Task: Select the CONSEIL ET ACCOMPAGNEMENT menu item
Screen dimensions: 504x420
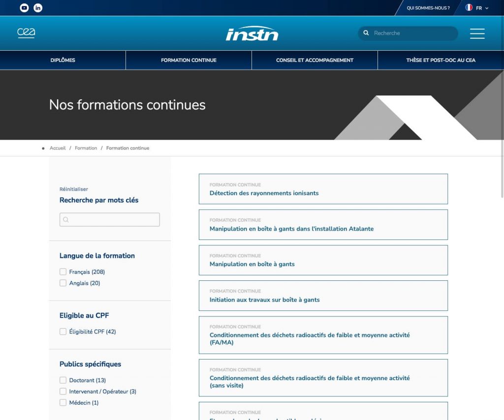Action: 315,60
